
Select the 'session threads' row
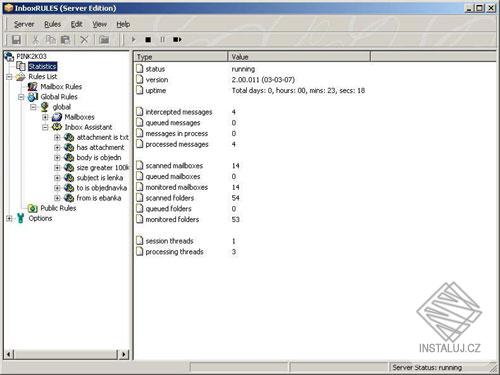coord(170,241)
